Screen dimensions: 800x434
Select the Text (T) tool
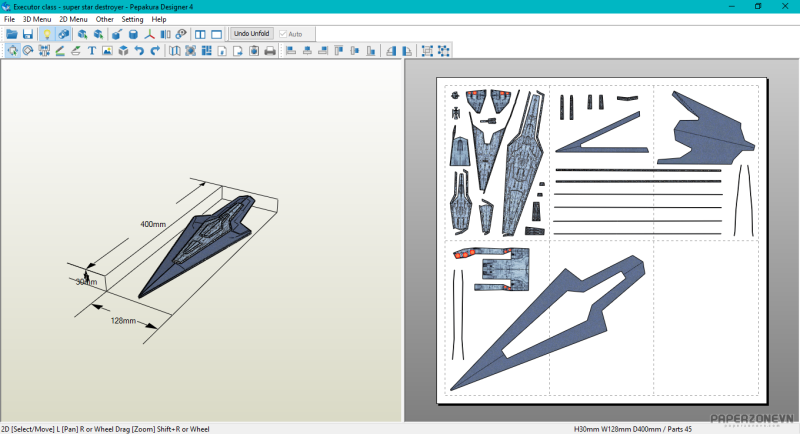[92, 51]
